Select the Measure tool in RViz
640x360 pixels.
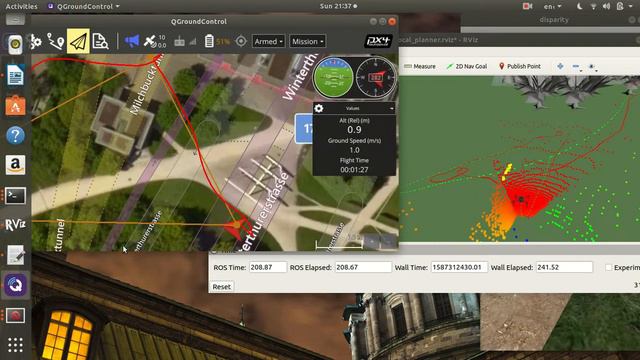point(420,66)
